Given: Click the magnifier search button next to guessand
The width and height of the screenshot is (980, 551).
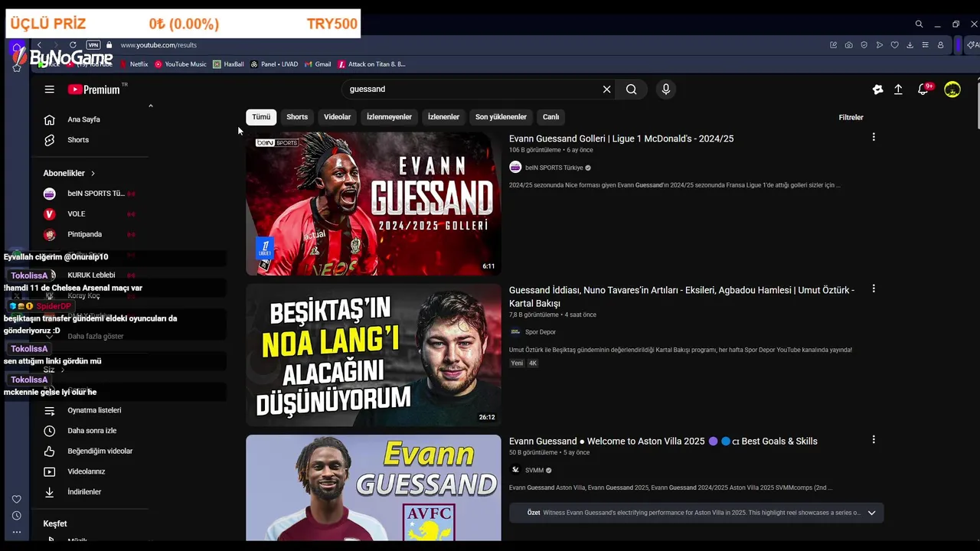Looking at the screenshot, I should point(631,90).
